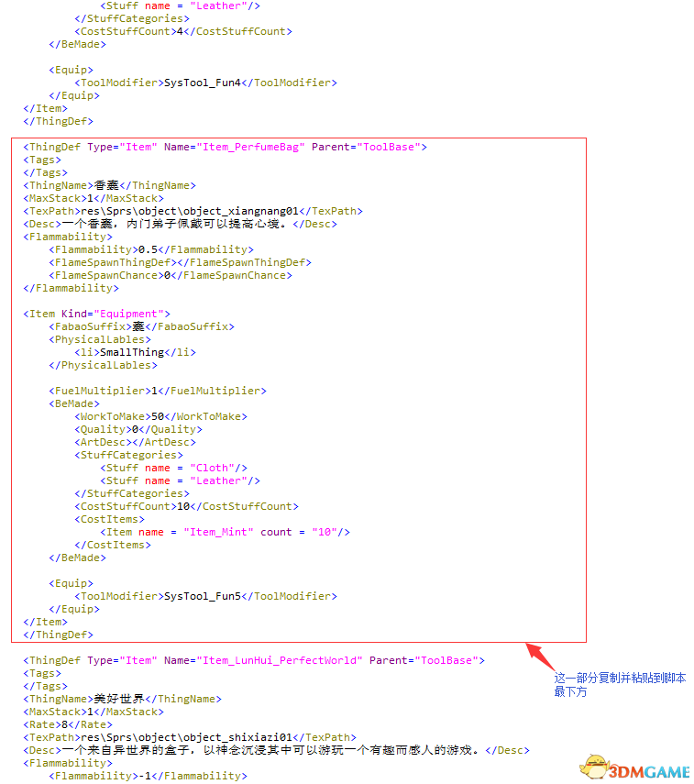Viewport: 694px width, 784px height.
Task: Click the closing /PhysicalLables tag
Action: click(x=103, y=366)
